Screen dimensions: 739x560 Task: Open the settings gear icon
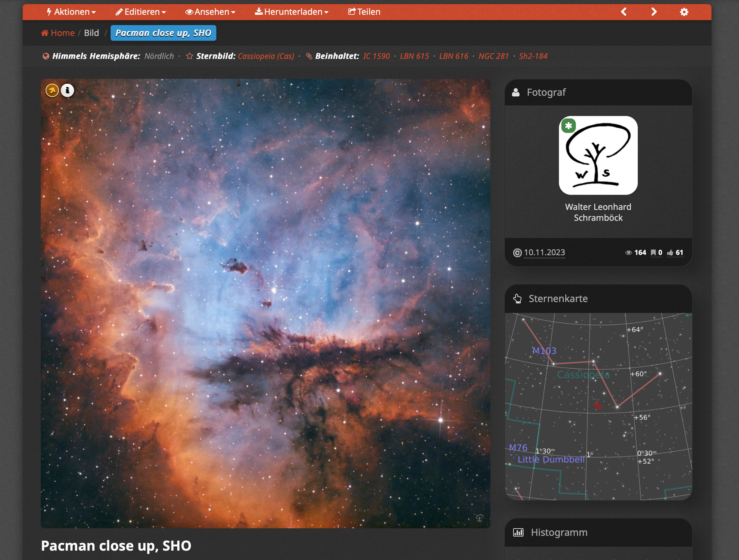684,12
